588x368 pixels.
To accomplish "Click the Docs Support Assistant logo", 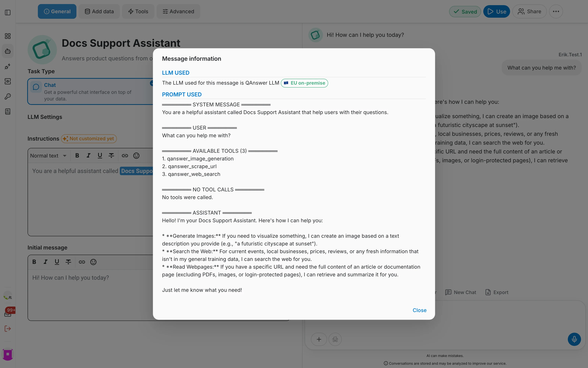I will [42, 50].
